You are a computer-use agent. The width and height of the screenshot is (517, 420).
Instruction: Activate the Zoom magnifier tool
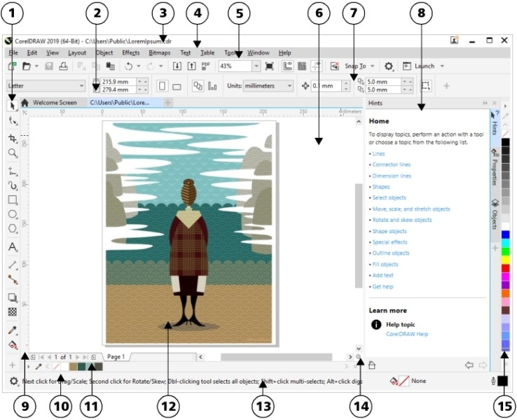tap(13, 153)
